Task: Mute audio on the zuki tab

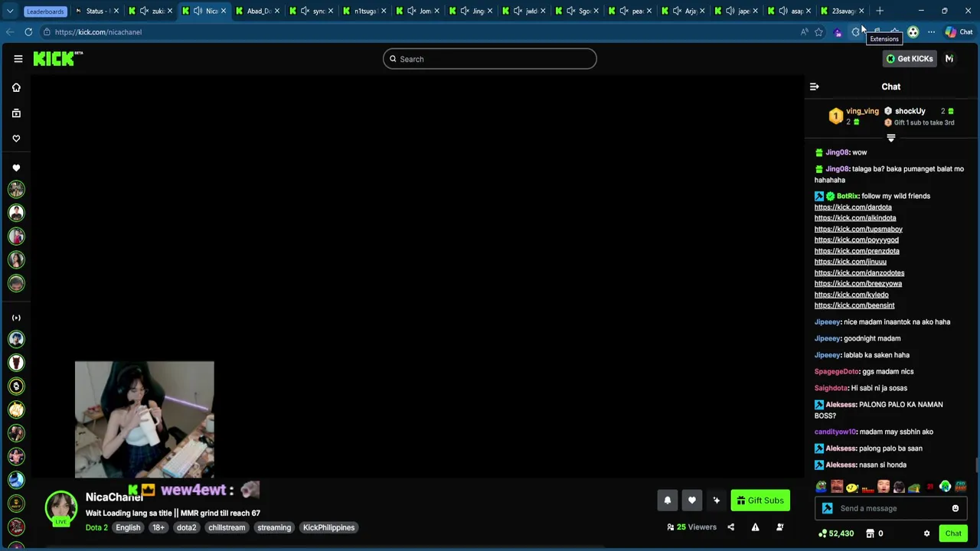Action: pos(144,11)
